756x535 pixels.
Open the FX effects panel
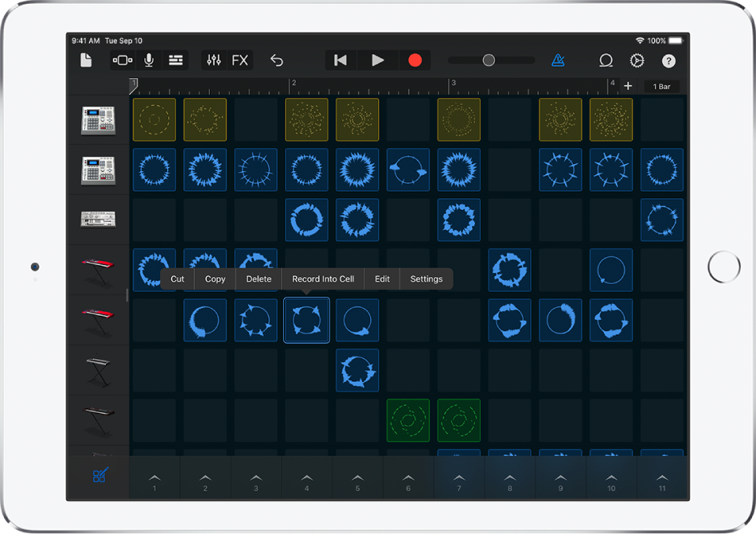point(239,60)
